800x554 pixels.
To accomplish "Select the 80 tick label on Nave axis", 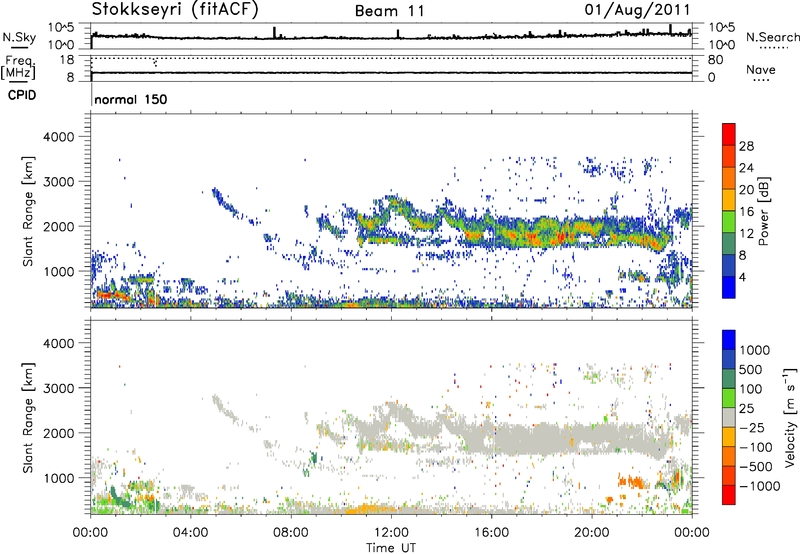I will (715, 60).
